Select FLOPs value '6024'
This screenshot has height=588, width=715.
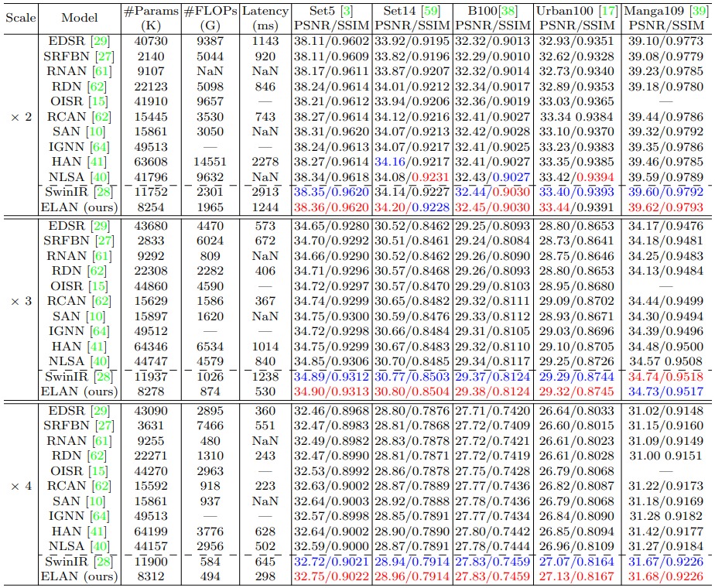coord(210,241)
